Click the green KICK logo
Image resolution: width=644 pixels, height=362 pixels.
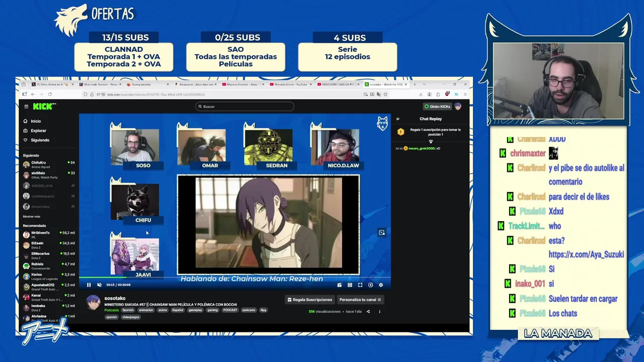(x=44, y=106)
